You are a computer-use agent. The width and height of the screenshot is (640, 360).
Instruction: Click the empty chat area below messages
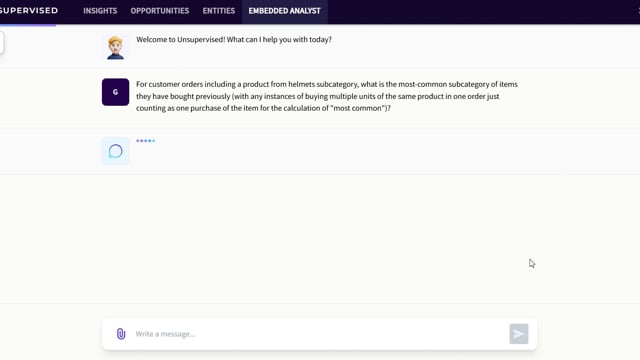(x=320, y=239)
